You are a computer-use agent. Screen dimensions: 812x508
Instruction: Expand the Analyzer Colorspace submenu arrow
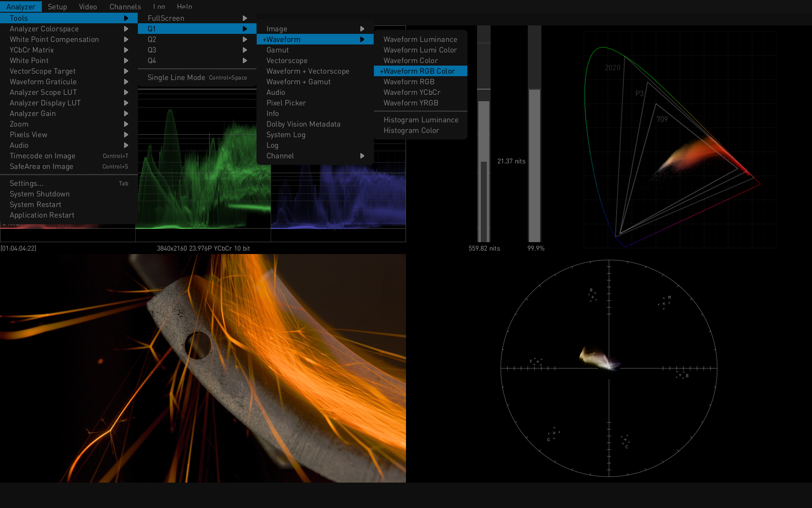pyautogui.click(x=126, y=29)
